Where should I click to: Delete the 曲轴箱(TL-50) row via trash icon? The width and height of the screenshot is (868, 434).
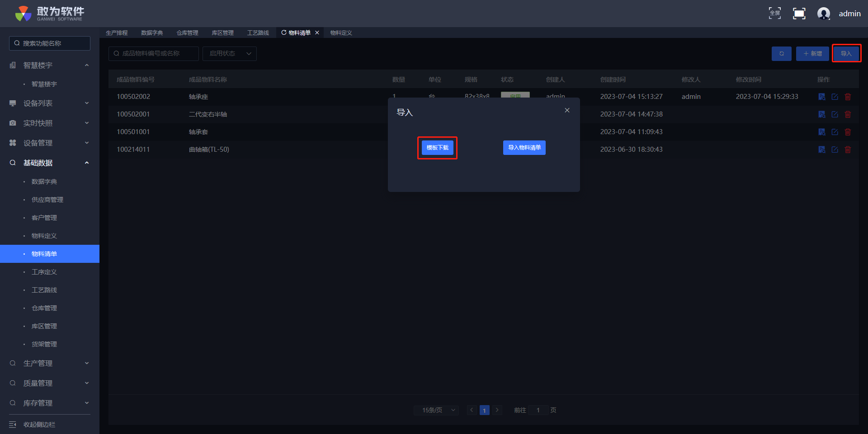click(848, 149)
